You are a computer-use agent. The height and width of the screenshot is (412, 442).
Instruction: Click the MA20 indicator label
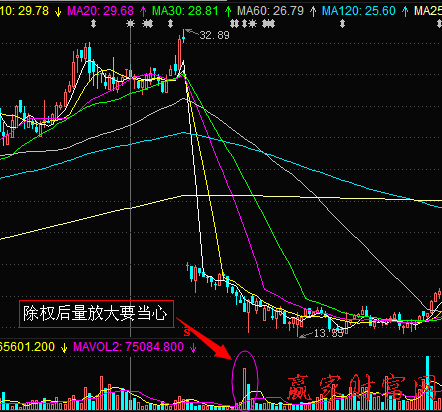click(100, 11)
